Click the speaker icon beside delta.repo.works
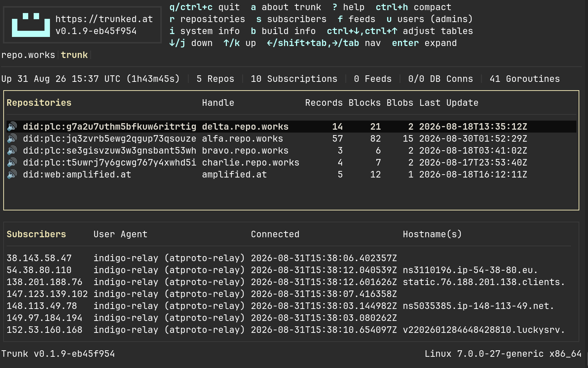This screenshot has width=588, height=368. tap(12, 126)
